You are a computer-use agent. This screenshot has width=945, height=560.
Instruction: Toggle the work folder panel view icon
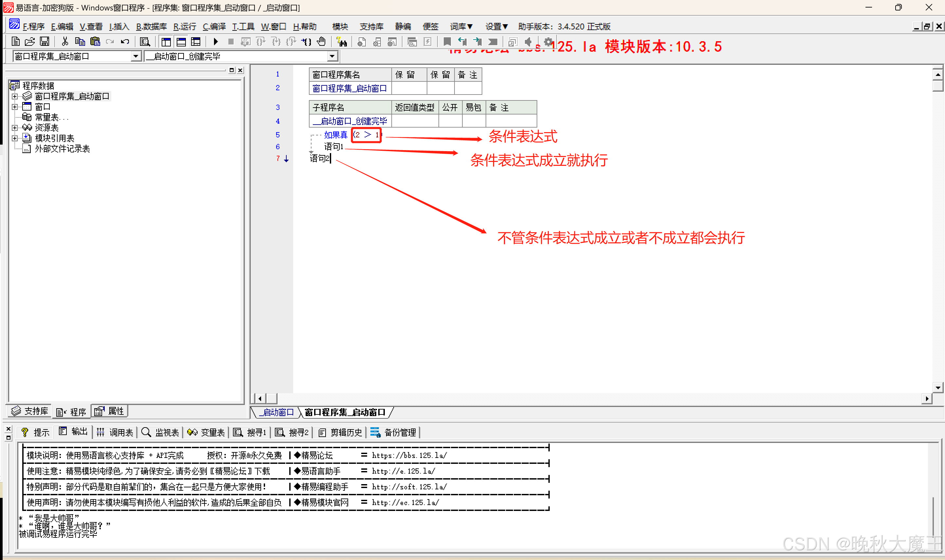pyautogui.click(x=166, y=42)
